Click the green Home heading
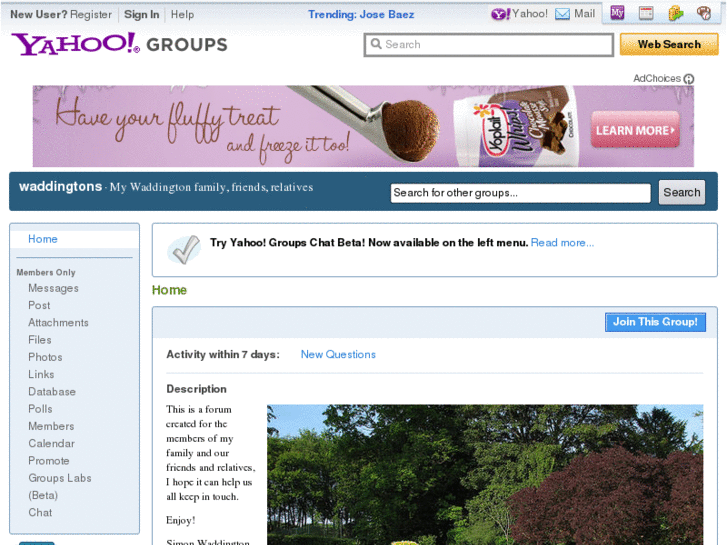The width and height of the screenshot is (727, 545). click(x=169, y=290)
